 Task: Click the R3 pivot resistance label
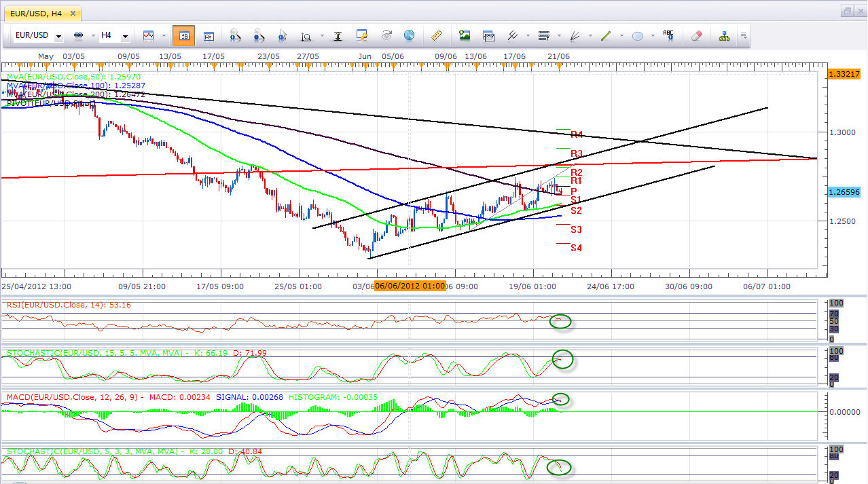coord(577,153)
